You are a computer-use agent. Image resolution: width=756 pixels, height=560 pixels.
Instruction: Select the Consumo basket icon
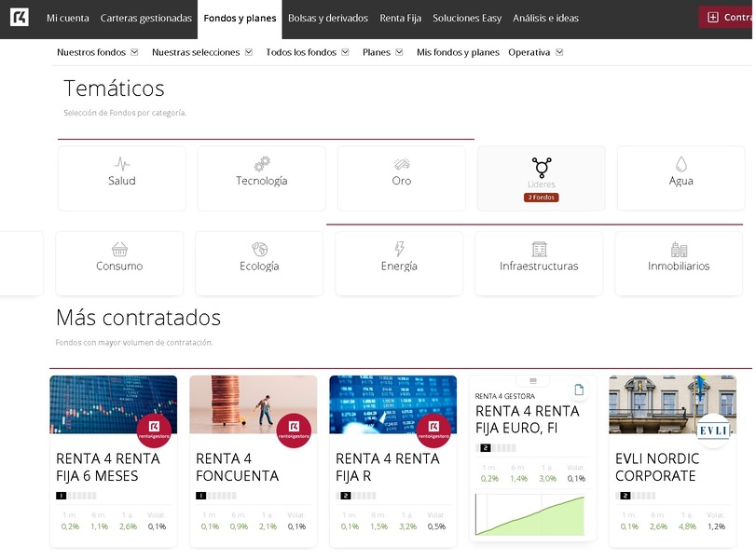pos(119,250)
